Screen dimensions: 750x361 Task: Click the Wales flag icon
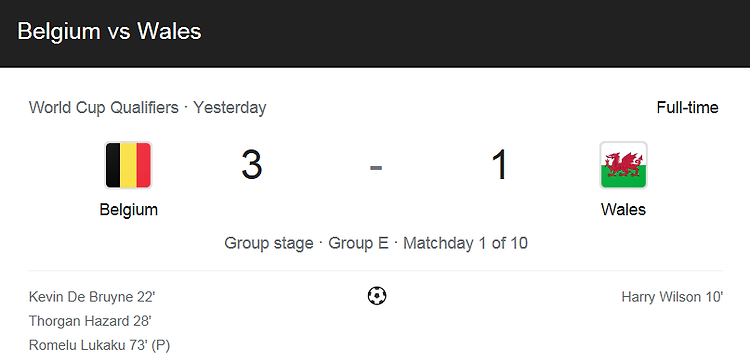pyautogui.click(x=623, y=165)
